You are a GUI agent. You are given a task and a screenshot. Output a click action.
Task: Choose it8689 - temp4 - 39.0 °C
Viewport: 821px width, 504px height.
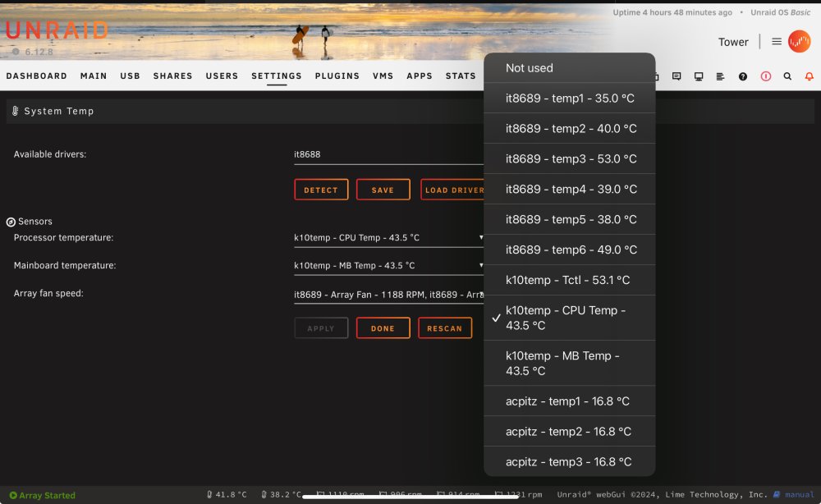click(x=570, y=190)
